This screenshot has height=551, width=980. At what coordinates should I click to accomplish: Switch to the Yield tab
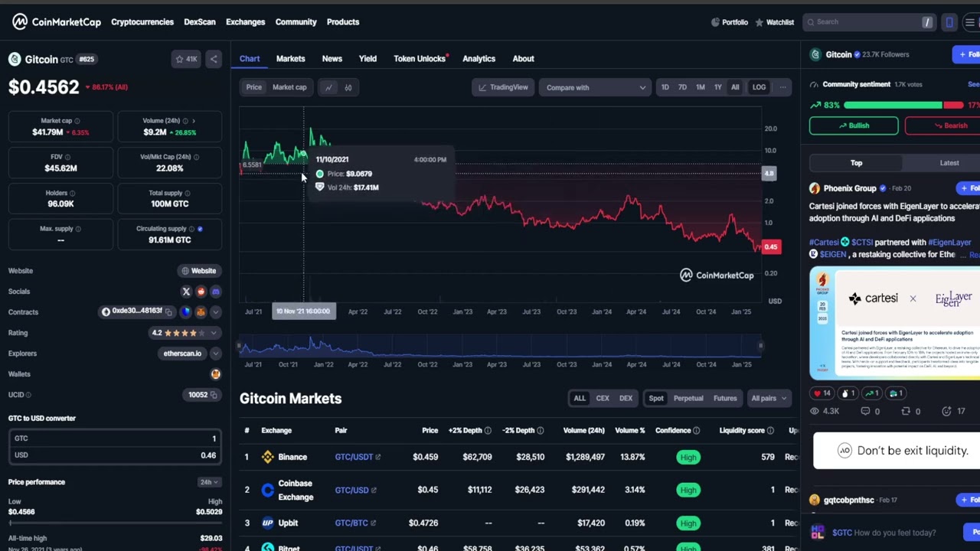367,59
